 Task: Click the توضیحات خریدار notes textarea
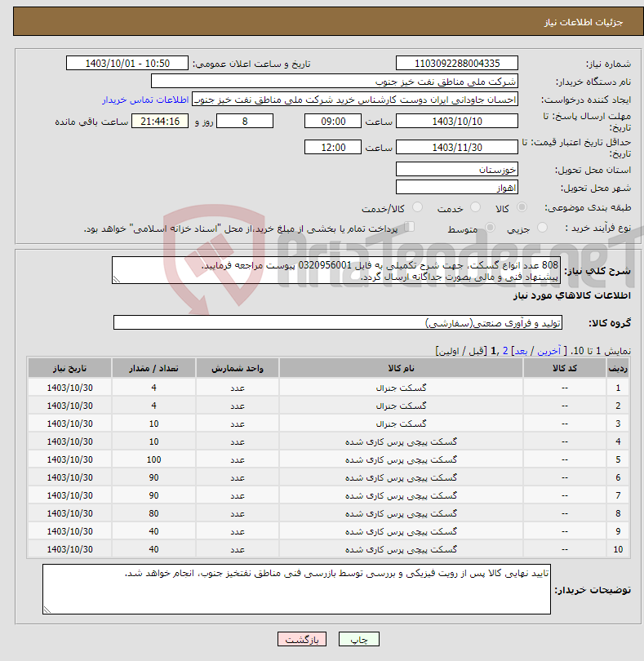tap(296, 589)
